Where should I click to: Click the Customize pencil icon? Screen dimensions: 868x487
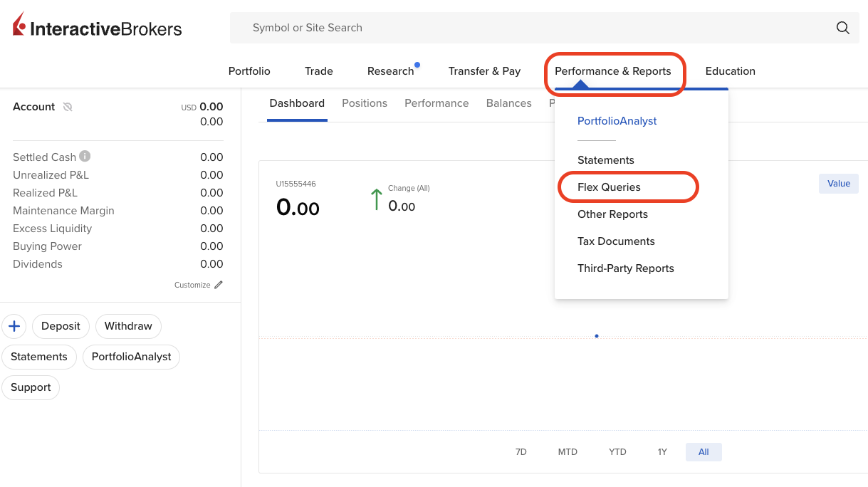pos(219,285)
